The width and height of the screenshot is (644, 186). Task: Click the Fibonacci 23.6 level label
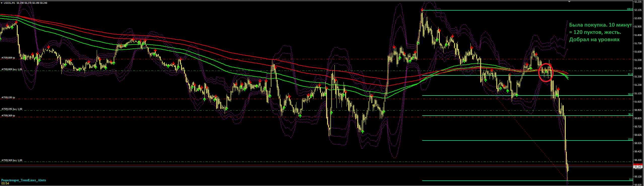(x=630, y=139)
